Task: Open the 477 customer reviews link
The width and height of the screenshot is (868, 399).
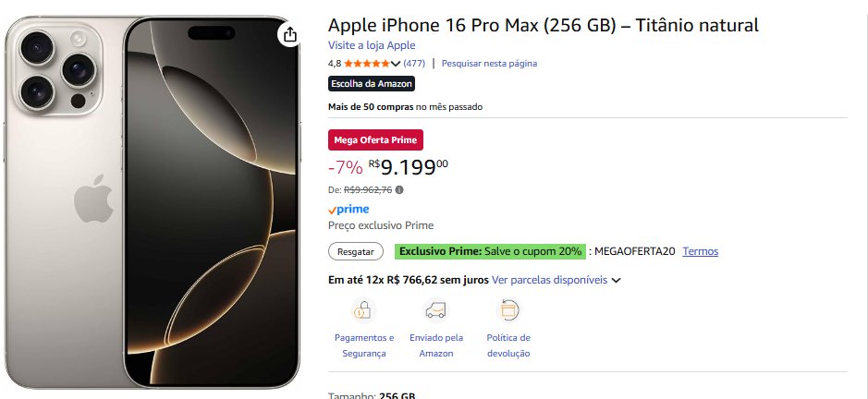Action: pyautogui.click(x=414, y=64)
